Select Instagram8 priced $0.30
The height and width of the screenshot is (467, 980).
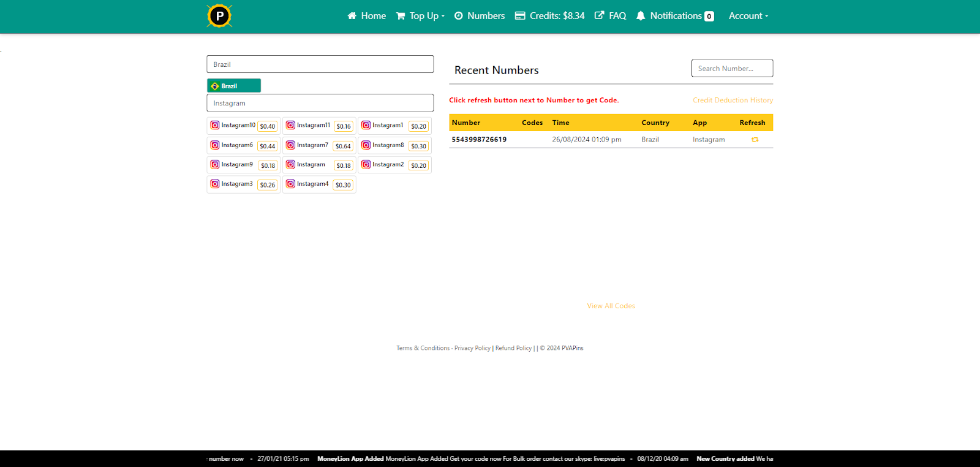394,145
